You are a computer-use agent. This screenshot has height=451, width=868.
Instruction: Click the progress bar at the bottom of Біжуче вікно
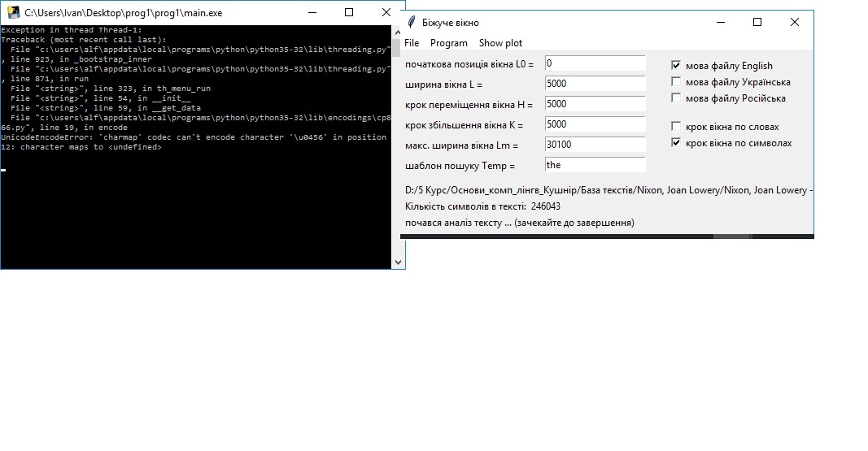(607, 236)
